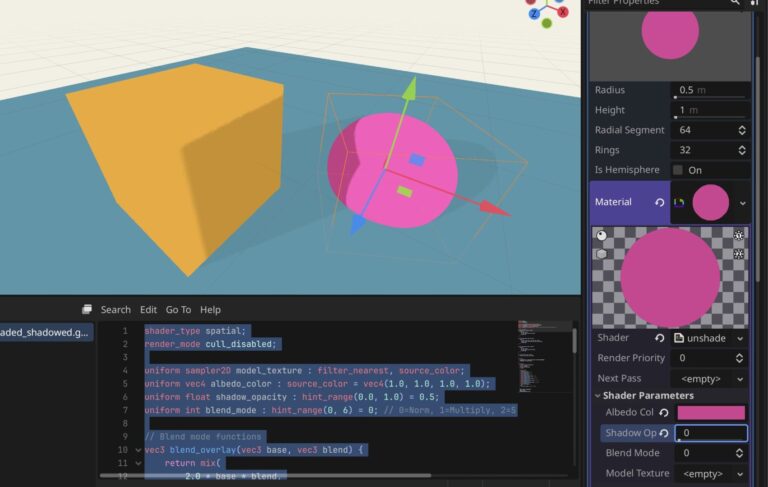Click the file icon left of Search menu
The image size is (768, 487).
(x=87, y=310)
